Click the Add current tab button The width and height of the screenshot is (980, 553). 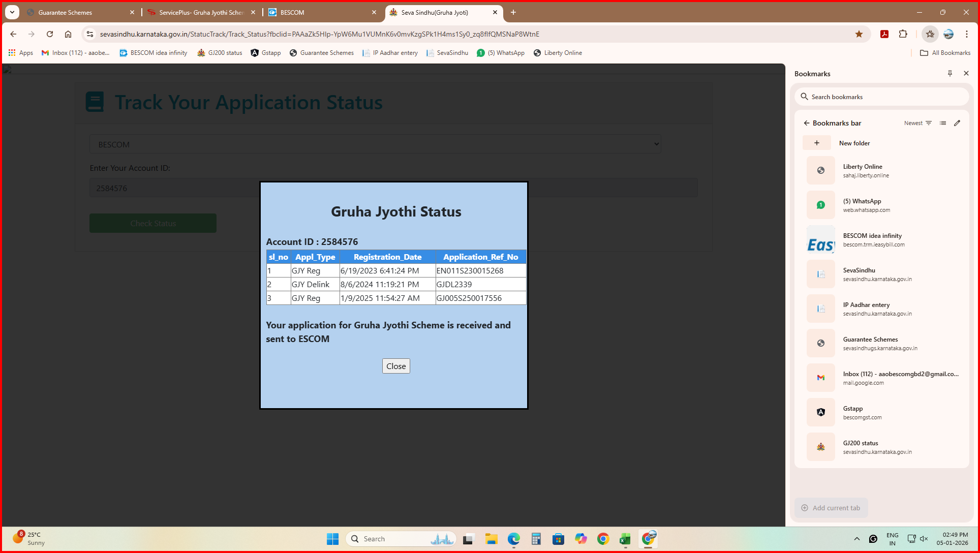pos(831,508)
